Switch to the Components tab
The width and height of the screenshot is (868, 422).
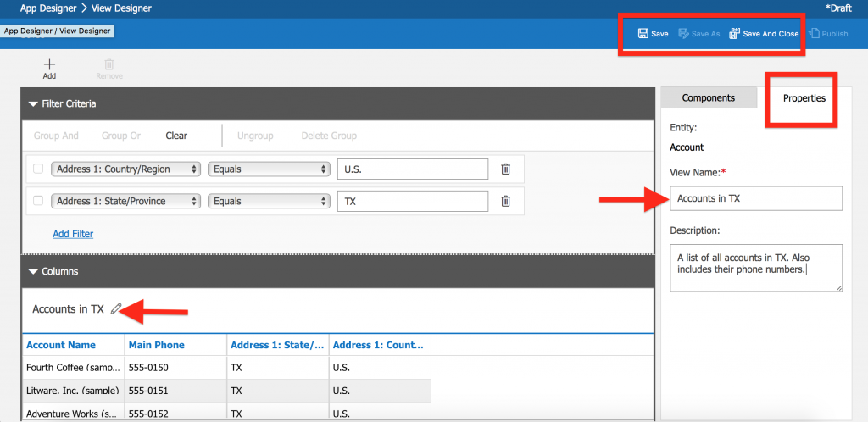[708, 97]
